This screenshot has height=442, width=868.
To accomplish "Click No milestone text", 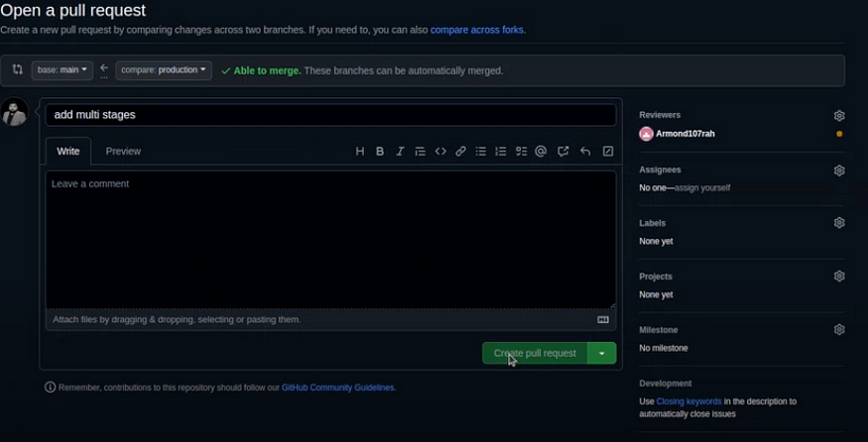I will pos(664,349).
